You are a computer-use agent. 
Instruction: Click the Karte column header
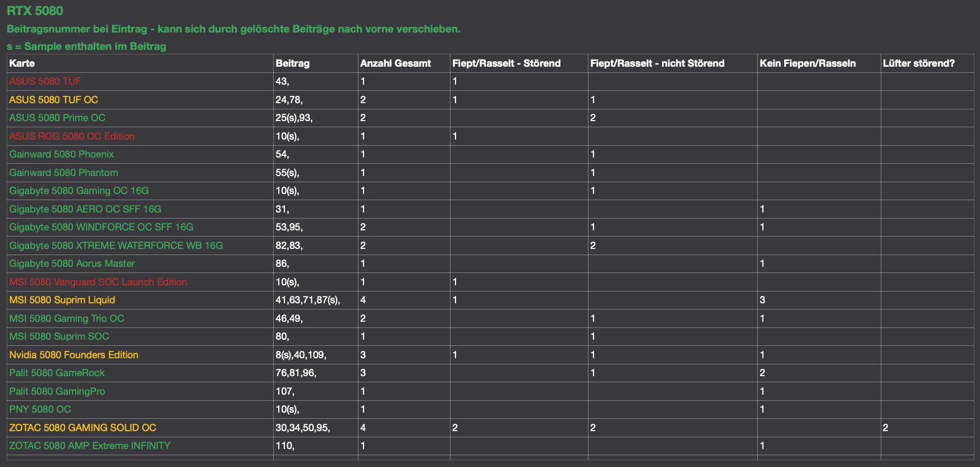click(22, 63)
